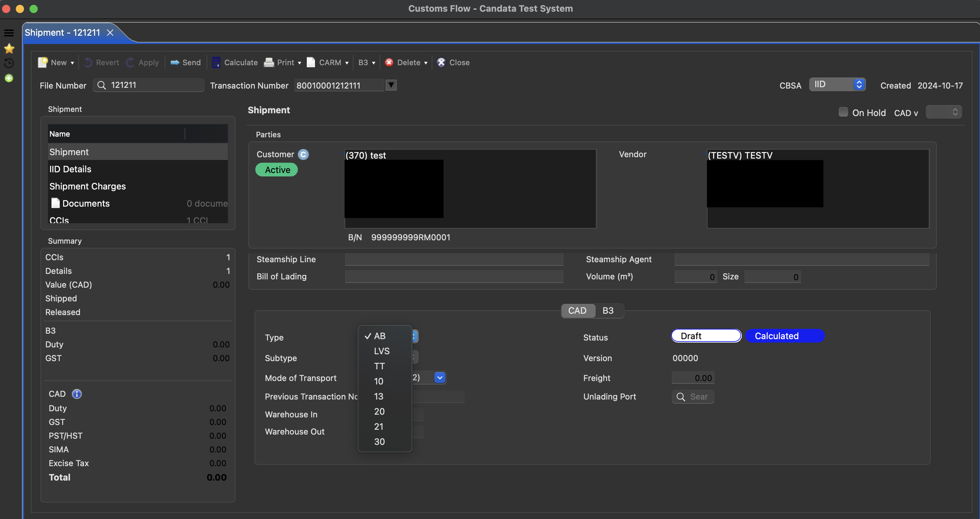
Task: Choose 20 in the Type list
Action: coord(385,411)
